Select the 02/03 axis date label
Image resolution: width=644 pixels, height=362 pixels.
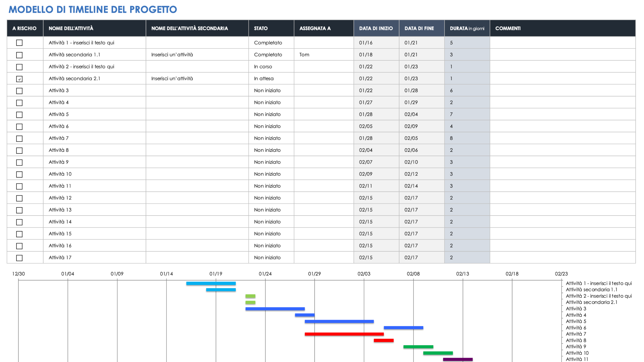pyautogui.click(x=364, y=274)
